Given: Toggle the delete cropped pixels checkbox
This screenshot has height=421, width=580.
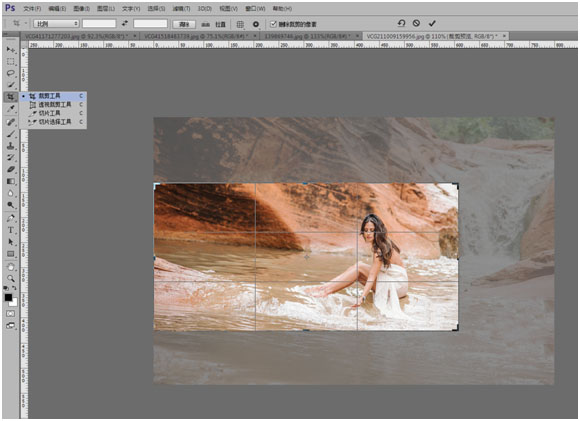Looking at the screenshot, I should (x=273, y=24).
